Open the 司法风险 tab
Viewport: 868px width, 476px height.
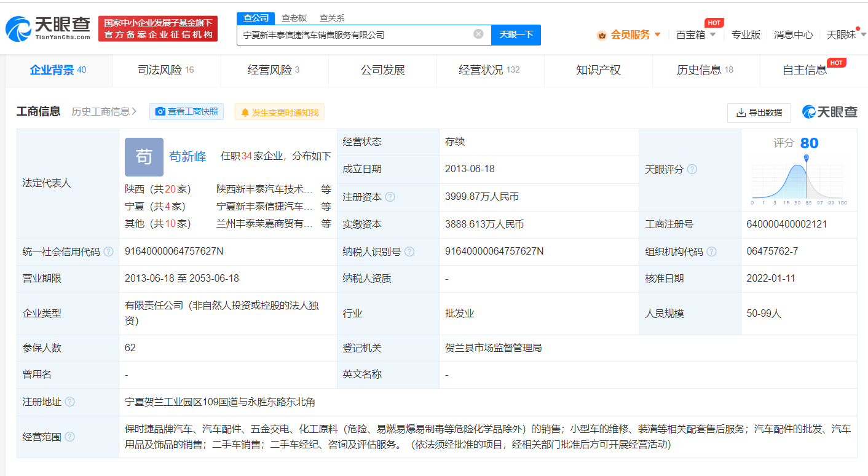[166, 70]
